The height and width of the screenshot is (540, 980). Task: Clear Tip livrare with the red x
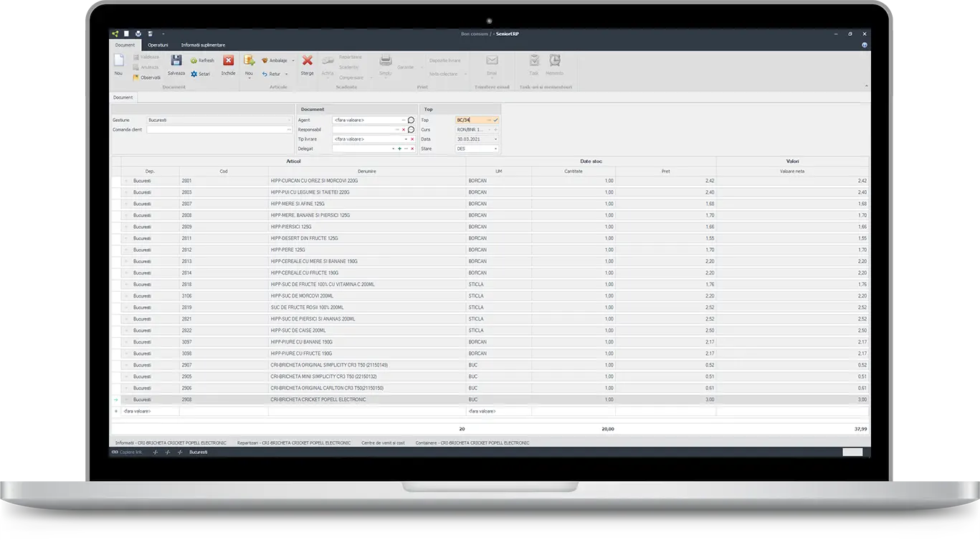coord(412,139)
